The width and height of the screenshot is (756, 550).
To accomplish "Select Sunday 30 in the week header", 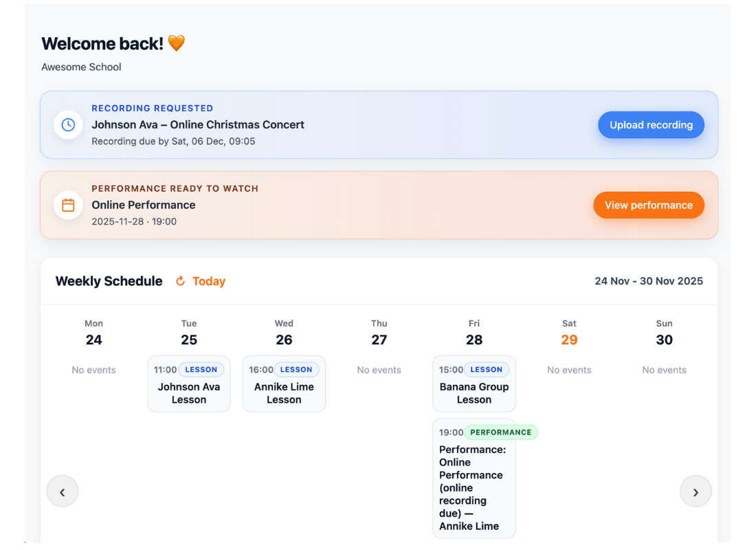I will click(664, 340).
